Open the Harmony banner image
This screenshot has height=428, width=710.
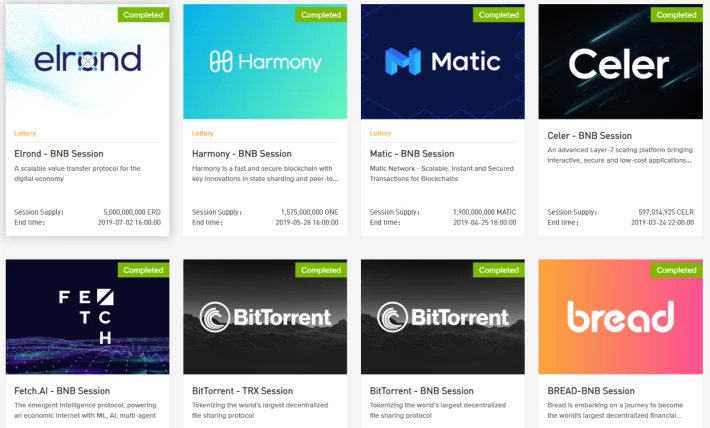tap(265, 62)
